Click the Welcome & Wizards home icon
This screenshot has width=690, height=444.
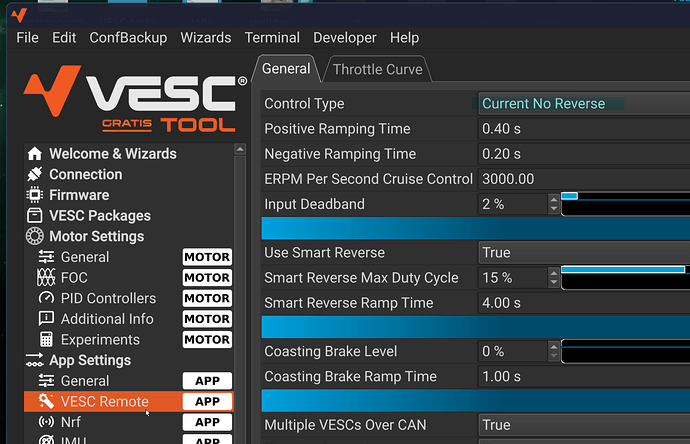pos(35,154)
